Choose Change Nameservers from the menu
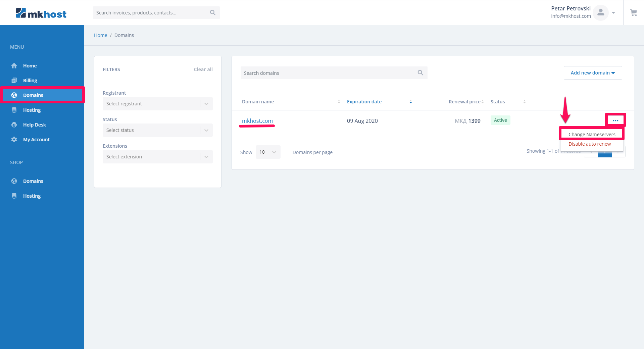The image size is (644, 349). (x=592, y=135)
